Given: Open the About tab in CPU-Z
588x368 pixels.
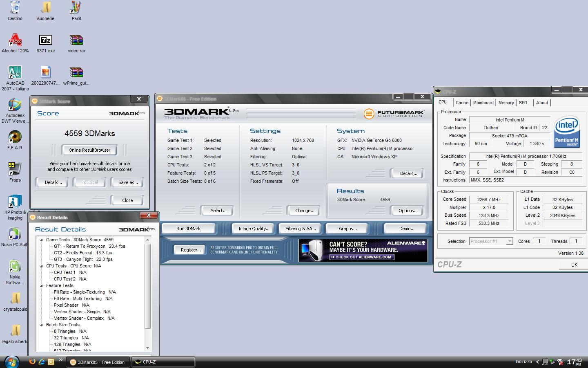Looking at the screenshot, I should (x=542, y=103).
